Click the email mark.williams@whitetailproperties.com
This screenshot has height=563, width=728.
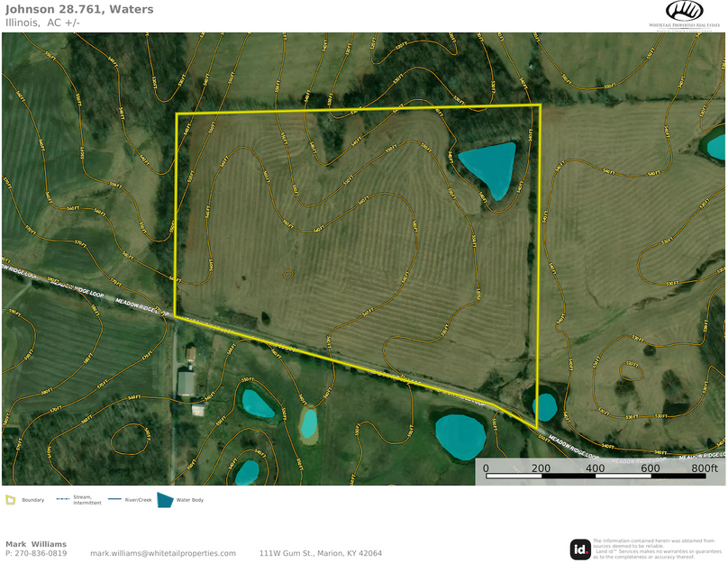tap(163, 553)
